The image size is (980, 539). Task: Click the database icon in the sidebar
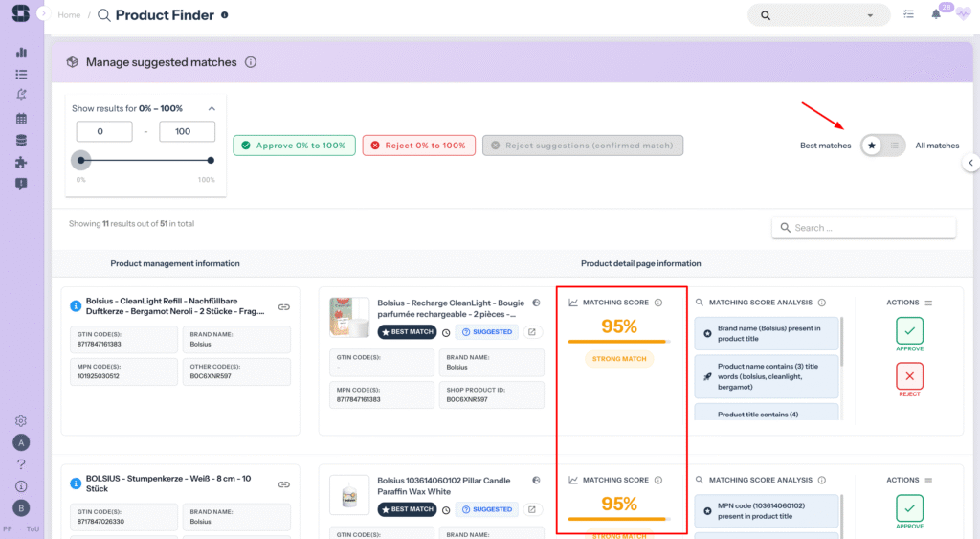point(21,140)
